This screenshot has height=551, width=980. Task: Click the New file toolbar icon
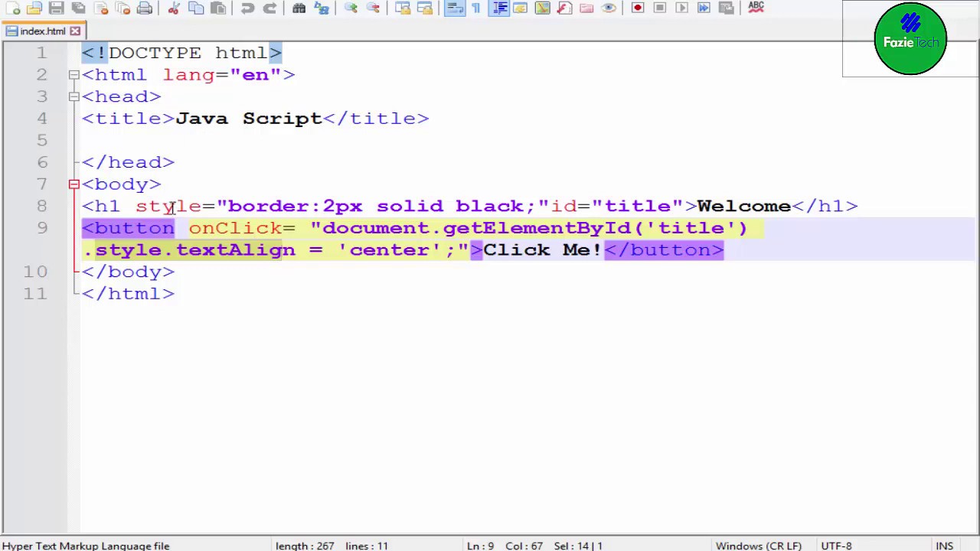13,8
